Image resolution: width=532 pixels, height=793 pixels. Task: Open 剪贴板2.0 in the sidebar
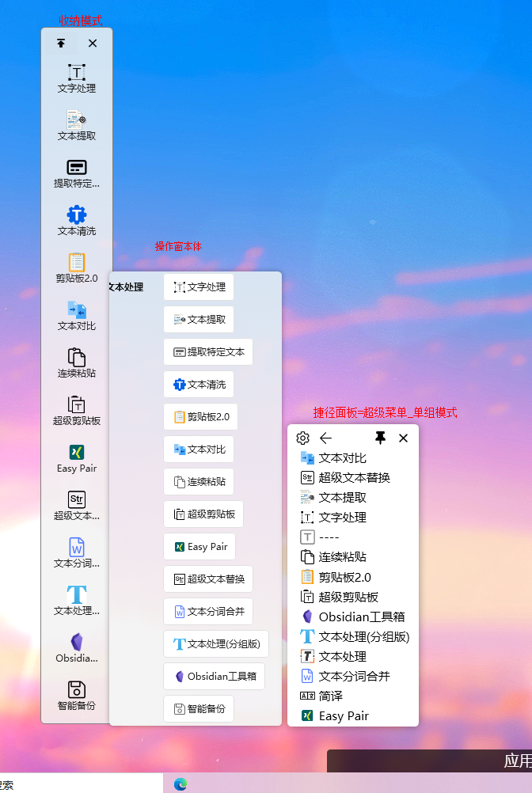tap(76, 268)
